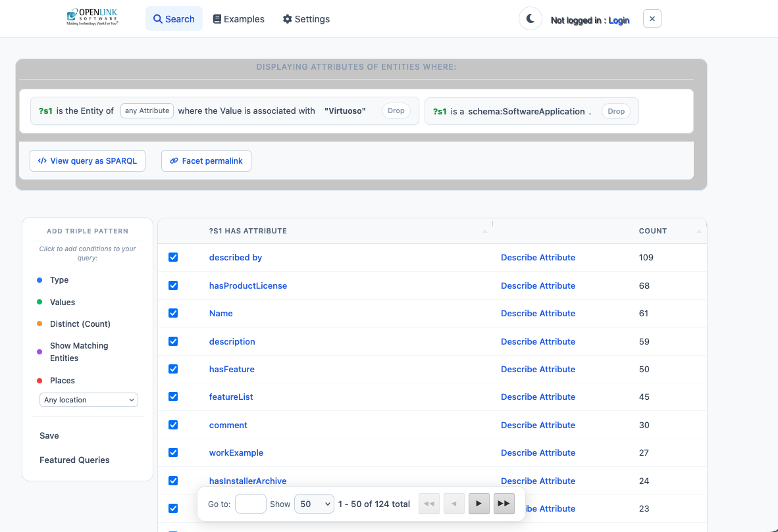Open the Any location dropdown
This screenshot has width=778, height=532.
pyautogui.click(x=89, y=400)
